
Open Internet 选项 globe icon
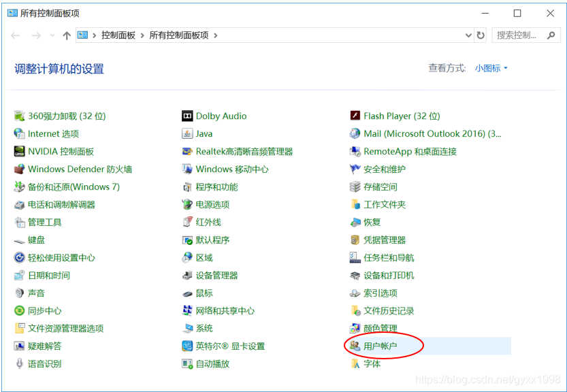[19, 134]
